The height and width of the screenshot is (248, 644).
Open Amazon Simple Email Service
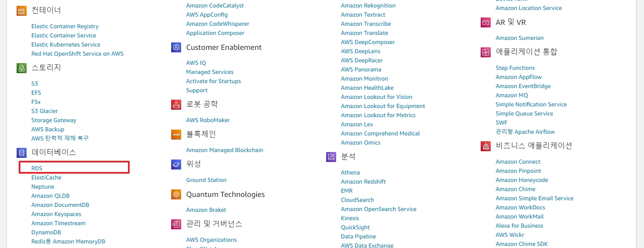point(535,198)
